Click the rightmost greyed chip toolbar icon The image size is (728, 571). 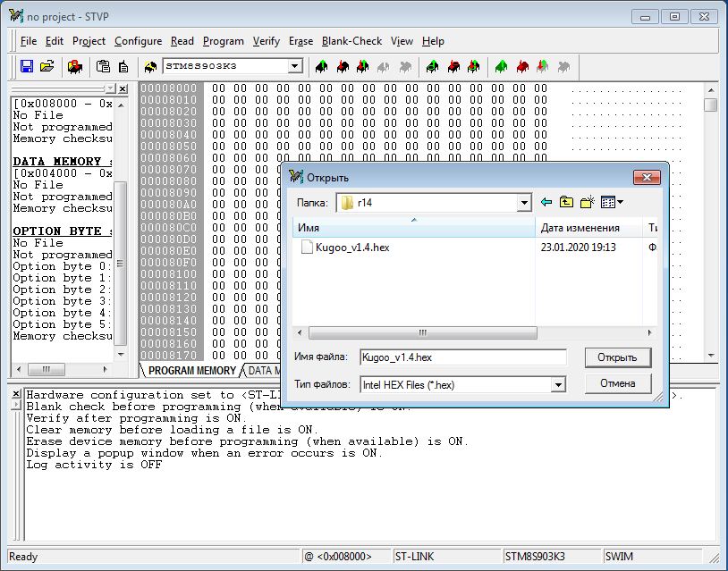563,66
